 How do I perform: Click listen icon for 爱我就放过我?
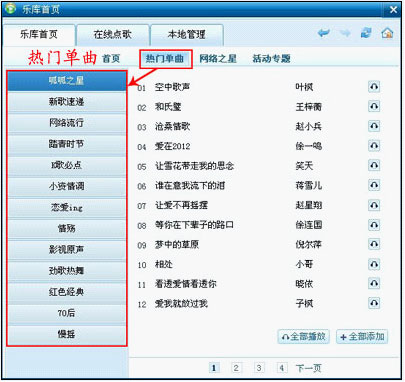tap(374, 303)
